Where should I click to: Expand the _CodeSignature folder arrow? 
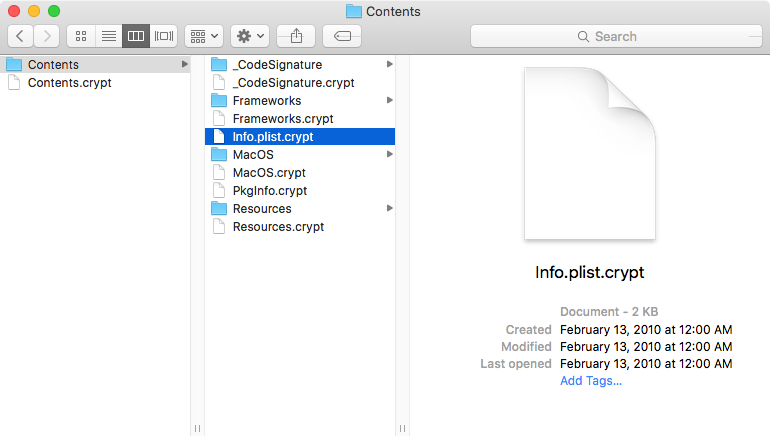(389, 64)
